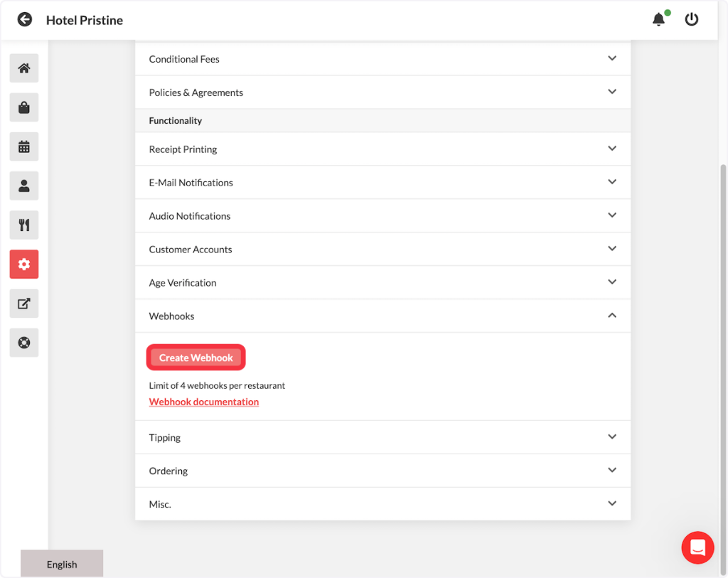Select the settings gear sidebar icon
The image size is (728, 578).
click(24, 264)
